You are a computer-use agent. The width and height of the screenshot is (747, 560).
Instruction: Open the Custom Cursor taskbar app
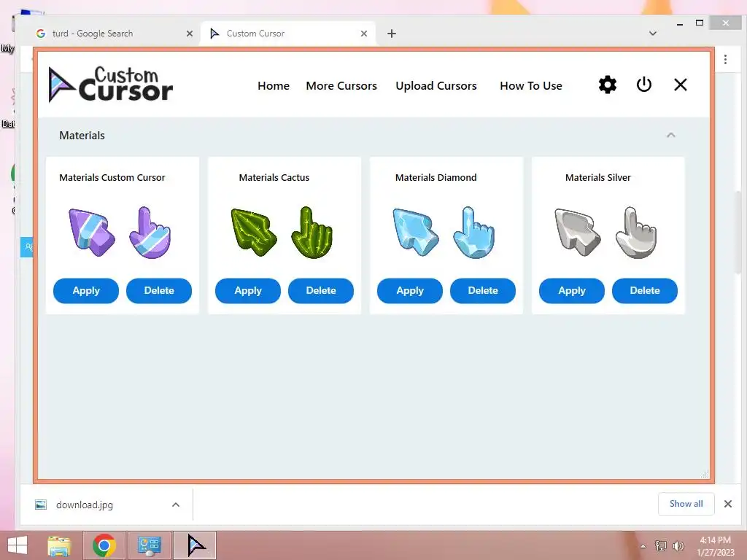[195, 545]
